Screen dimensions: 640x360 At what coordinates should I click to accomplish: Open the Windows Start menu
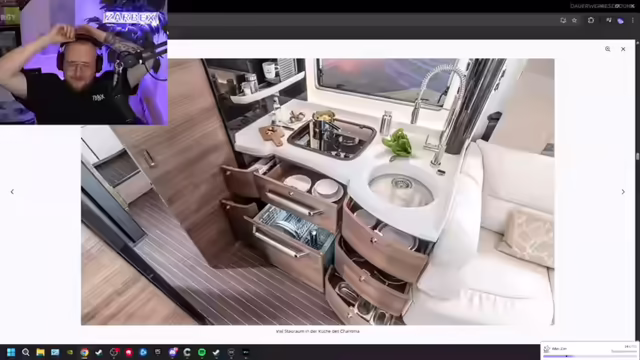click(x=11, y=352)
